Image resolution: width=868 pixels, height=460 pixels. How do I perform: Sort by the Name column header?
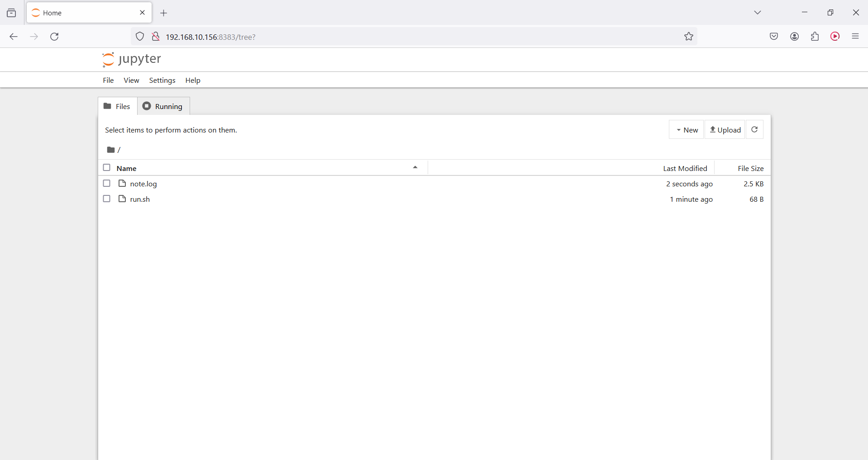tap(127, 168)
